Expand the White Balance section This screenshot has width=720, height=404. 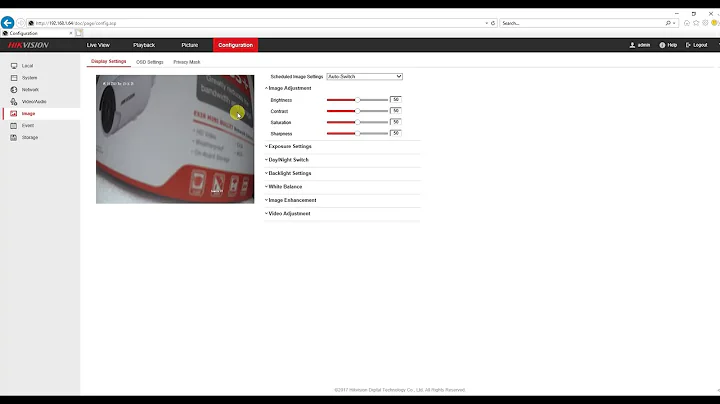pyautogui.click(x=284, y=187)
